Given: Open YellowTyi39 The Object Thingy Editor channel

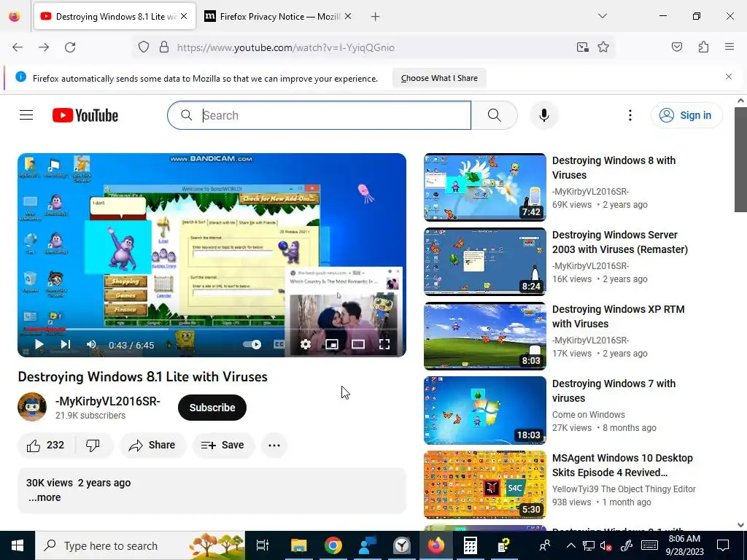Looking at the screenshot, I should (x=624, y=489).
